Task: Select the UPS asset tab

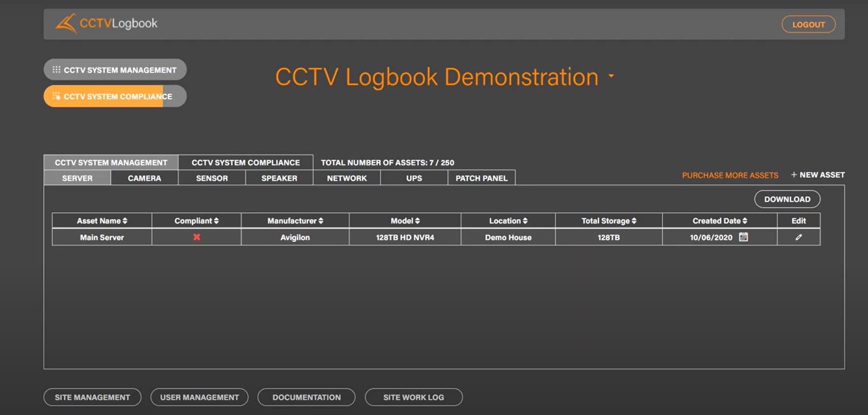Action: point(414,178)
